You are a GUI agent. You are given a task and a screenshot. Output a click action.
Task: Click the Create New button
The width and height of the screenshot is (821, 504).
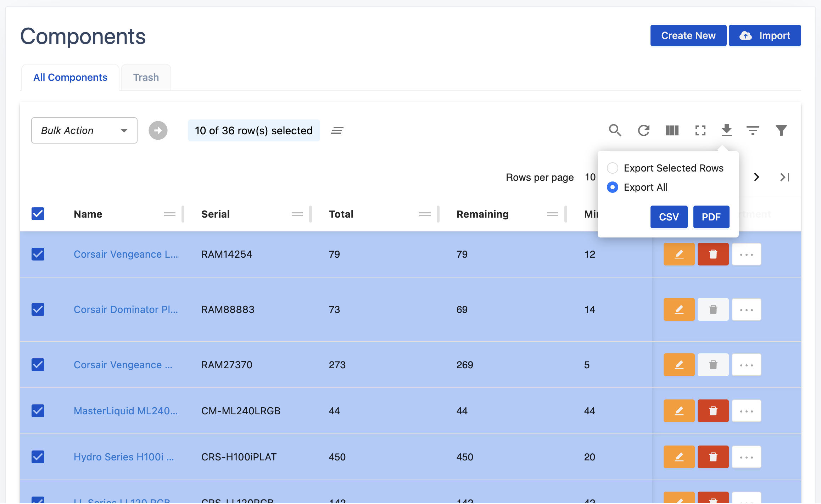coord(688,35)
